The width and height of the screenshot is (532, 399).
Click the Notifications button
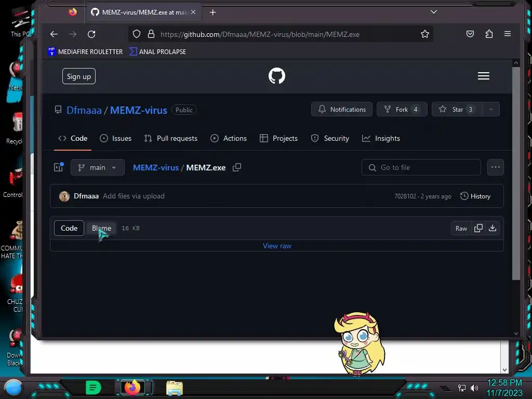pos(342,109)
